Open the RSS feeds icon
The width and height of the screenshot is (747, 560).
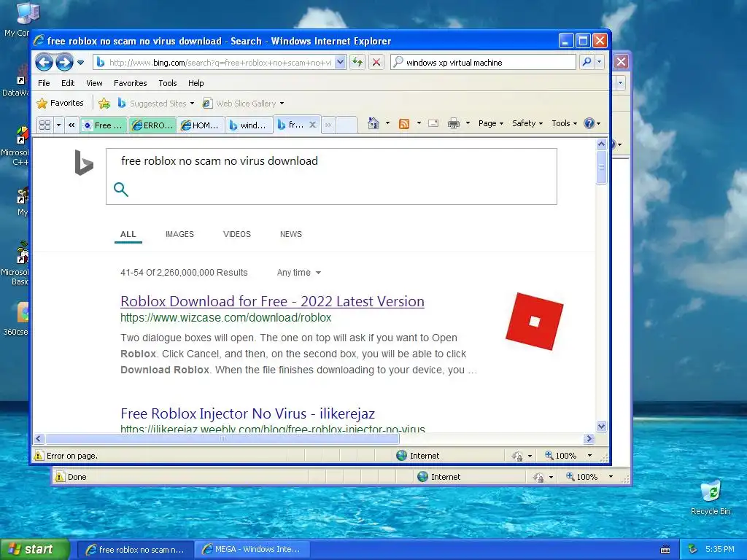click(x=404, y=124)
